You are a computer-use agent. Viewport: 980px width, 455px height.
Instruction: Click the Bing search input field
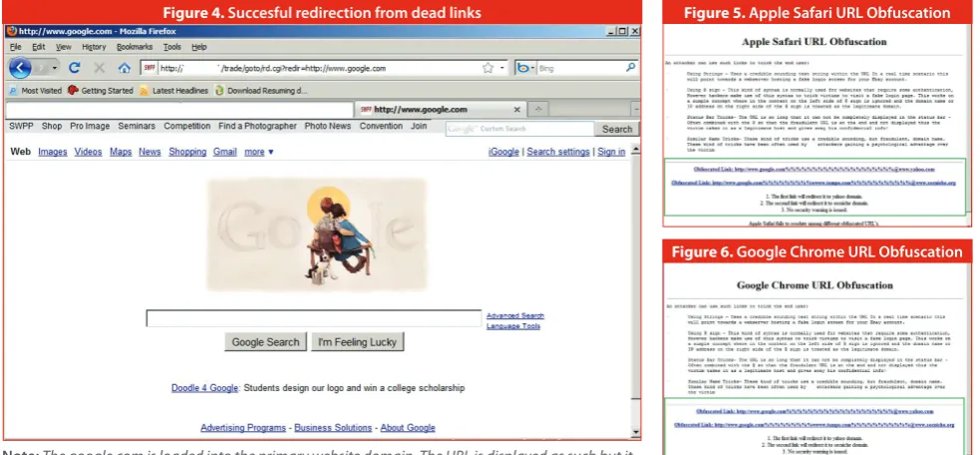[x=580, y=68]
